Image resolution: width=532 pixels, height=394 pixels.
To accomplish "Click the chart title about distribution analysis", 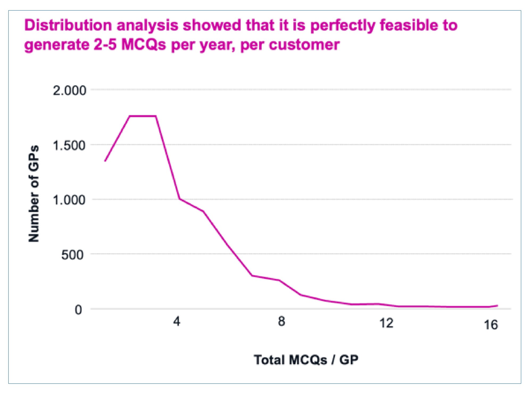I will [x=241, y=35].
